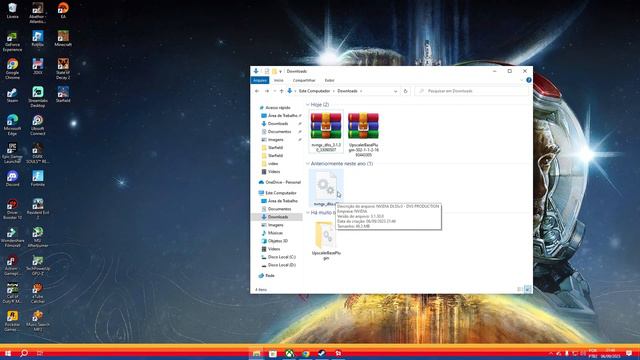This screenshot has height=360, width=640.
Task: Select the UpscalerBasePlugin folder
Action: click(x=326, y=240)
